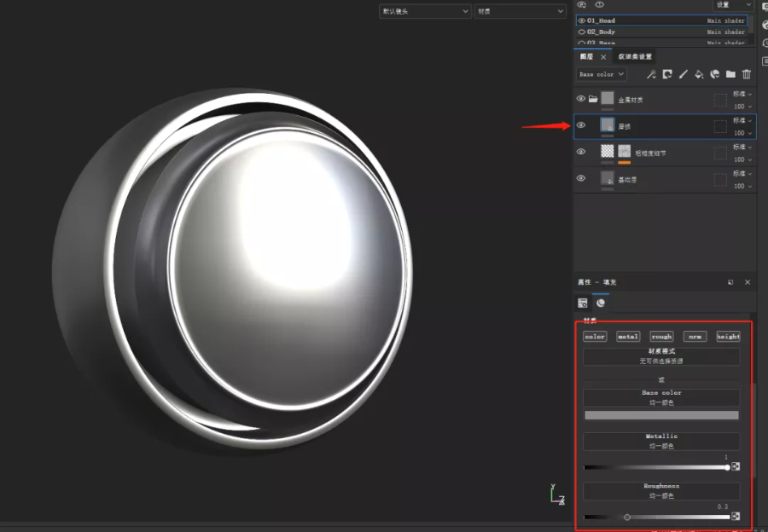
Task: Toggle the rough channel button
Action: click(661, 337)
